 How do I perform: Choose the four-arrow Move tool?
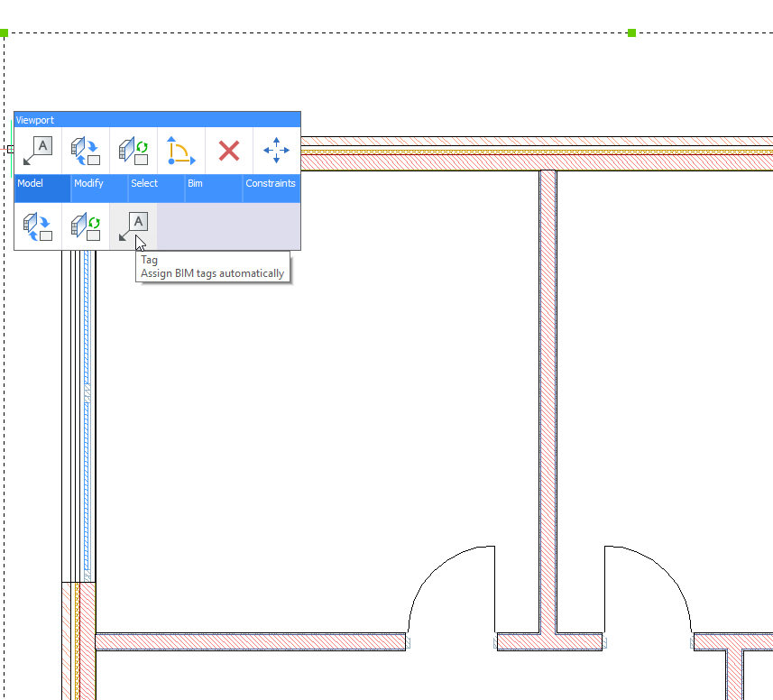click(276, 151)
